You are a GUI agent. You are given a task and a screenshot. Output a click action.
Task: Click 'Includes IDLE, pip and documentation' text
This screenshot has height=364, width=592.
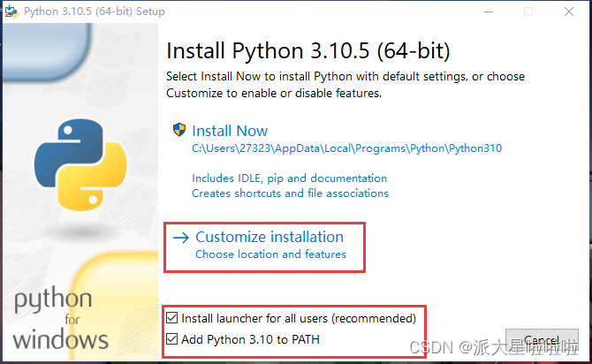[289, 178]
